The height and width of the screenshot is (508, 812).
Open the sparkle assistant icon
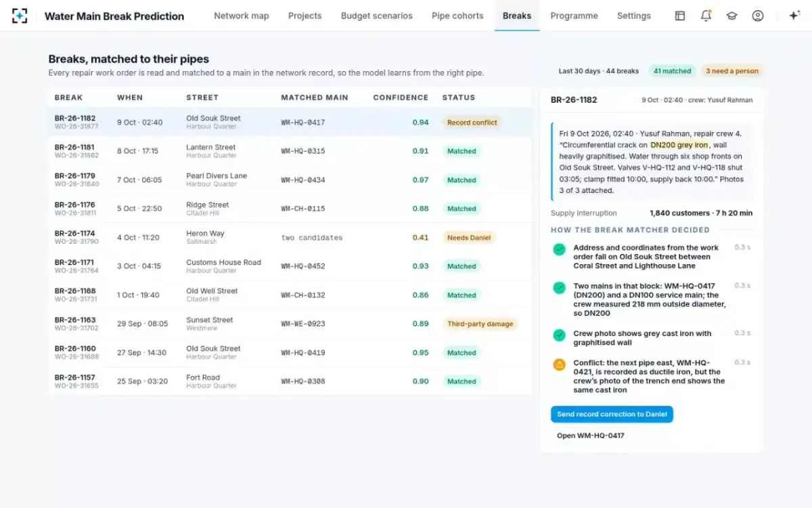(794, 16)
